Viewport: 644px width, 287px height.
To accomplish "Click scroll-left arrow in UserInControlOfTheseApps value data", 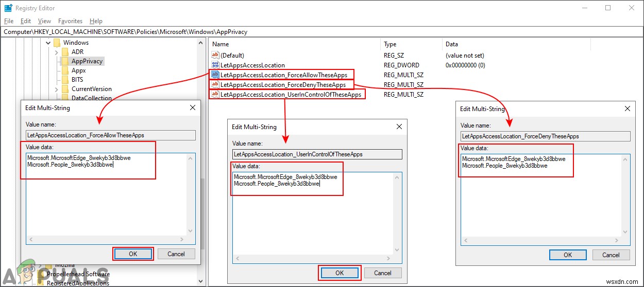I will (x=237, y=259).
